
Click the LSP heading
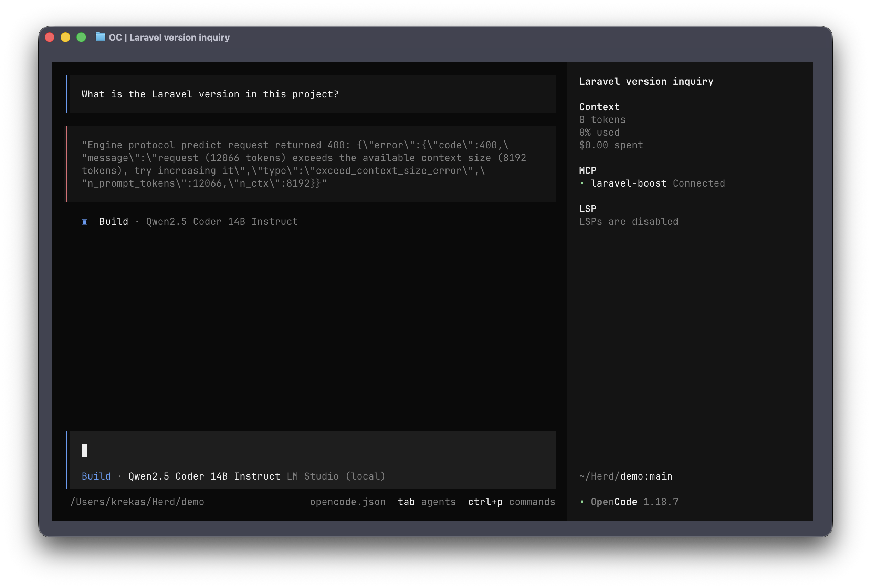[588, 209]
